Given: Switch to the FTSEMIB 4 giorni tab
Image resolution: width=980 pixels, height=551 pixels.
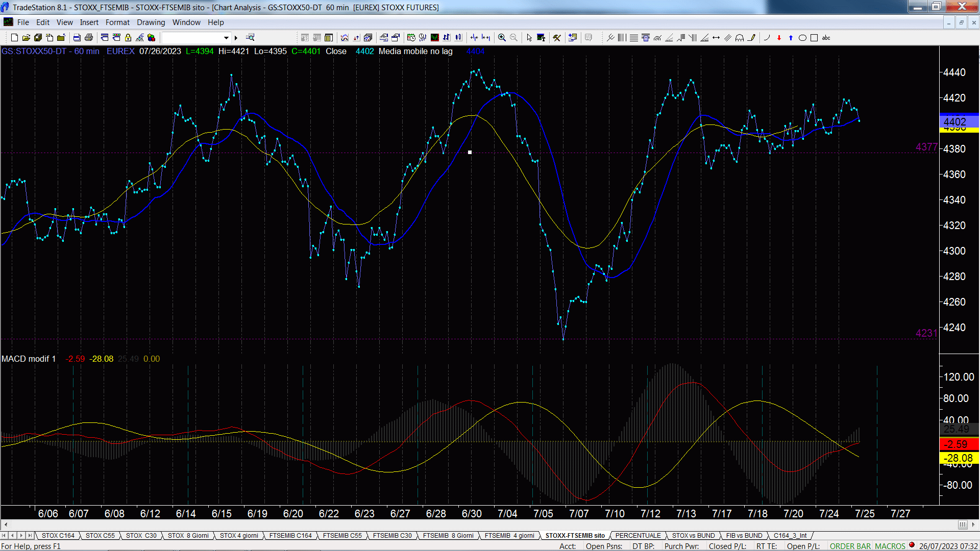Looking at the screenshot, I should (509, 535).
